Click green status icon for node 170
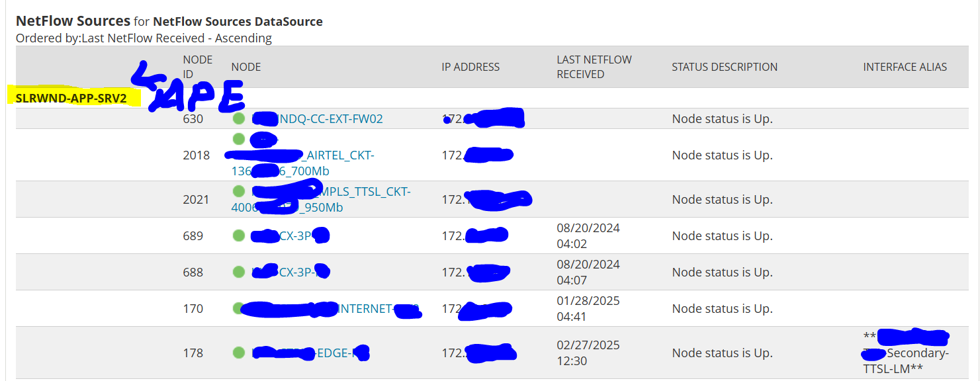Viewport: 980px width, 381px height. coord(238,308)
